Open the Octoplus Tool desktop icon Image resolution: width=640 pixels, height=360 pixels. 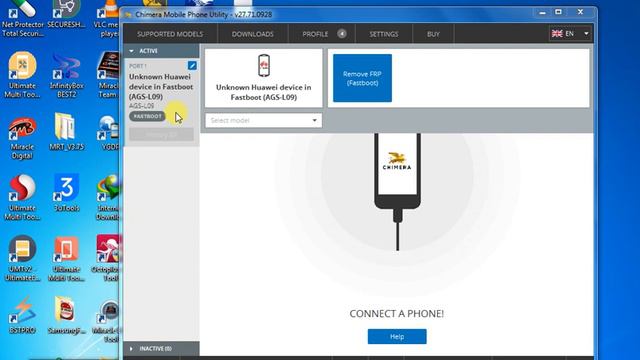(105, 259)
